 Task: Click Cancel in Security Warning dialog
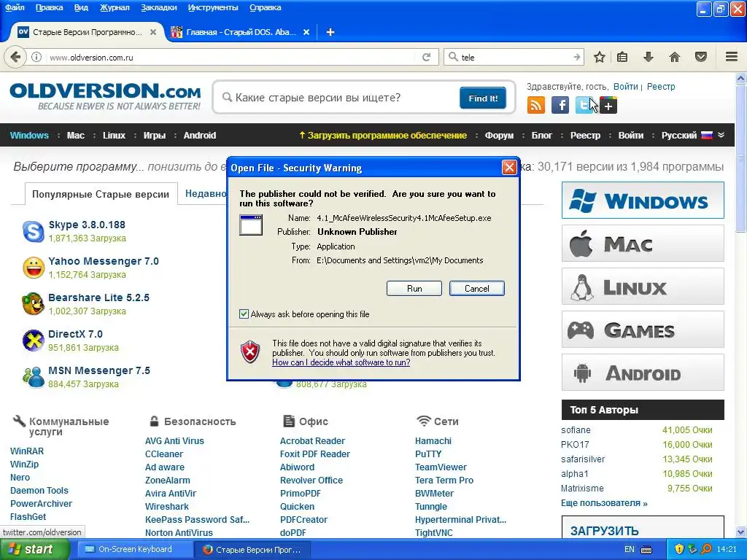477,289
